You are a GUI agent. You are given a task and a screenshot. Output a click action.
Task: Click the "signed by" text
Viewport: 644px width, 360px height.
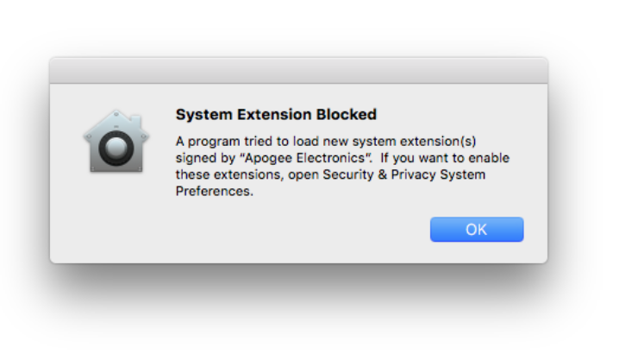click(x=206, y=158)
